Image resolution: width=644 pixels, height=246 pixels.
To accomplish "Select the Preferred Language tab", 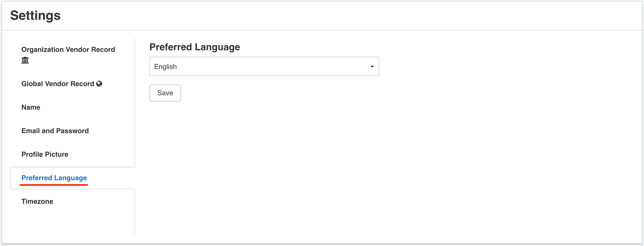I will (x=54, y=178).
